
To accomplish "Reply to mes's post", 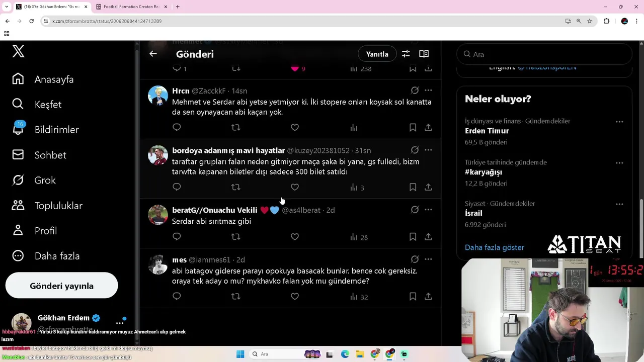I will point(177,297).
